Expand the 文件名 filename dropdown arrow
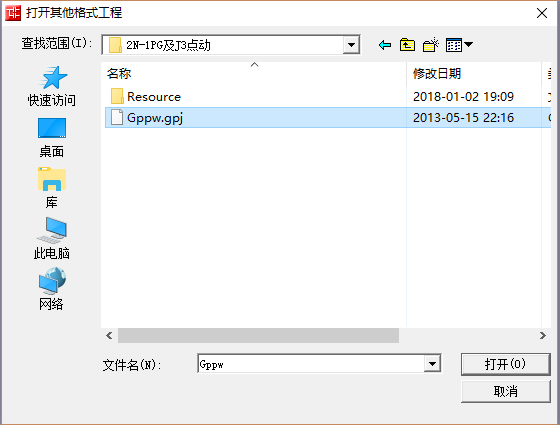Screen dimensions: 560x425 432,364
